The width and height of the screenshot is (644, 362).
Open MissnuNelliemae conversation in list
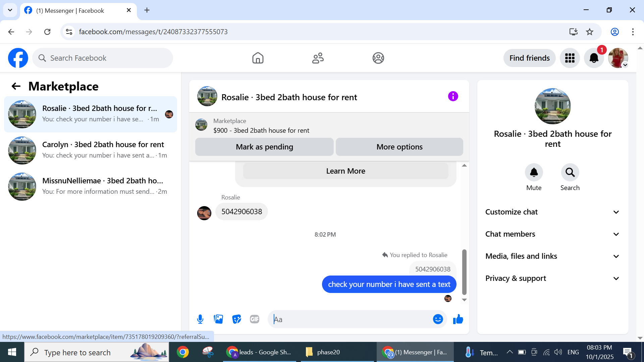[91, 187]
